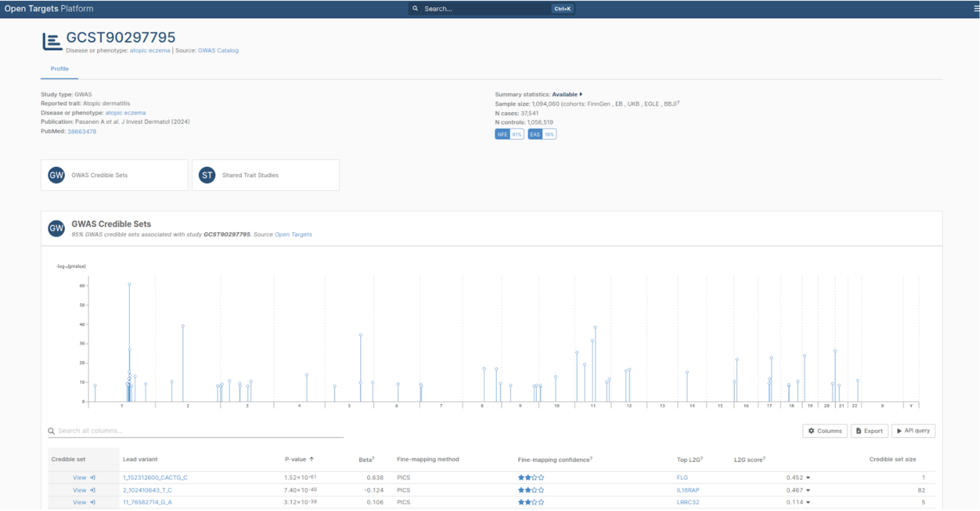Open the GWAS Catalog source link
Image resolution: width=980 pixels, height=511 pixels.
click(218, 51)
